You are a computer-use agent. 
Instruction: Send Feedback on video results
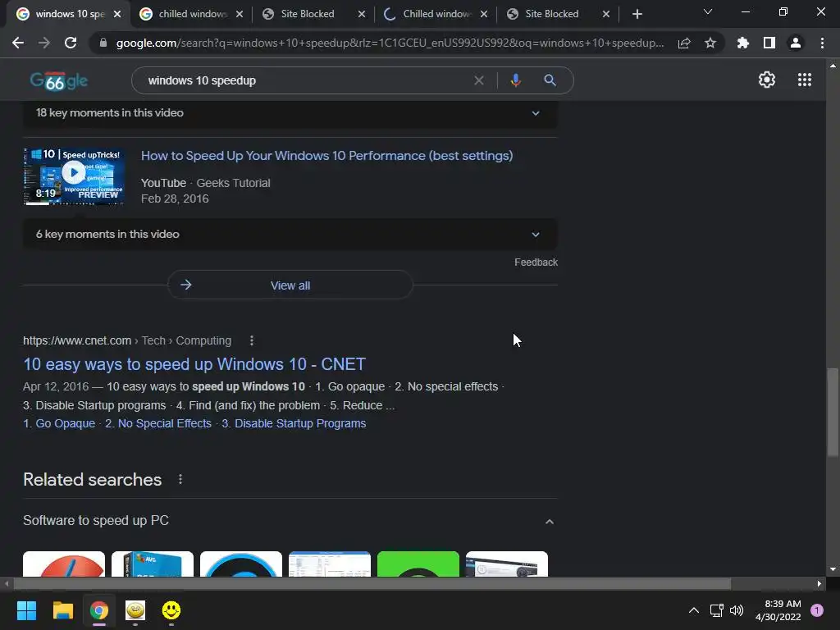point(536,262)
